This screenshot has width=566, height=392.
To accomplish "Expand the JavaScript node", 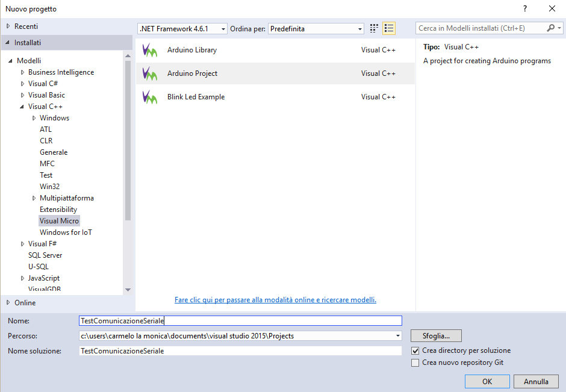I will (x=22, y=278).
